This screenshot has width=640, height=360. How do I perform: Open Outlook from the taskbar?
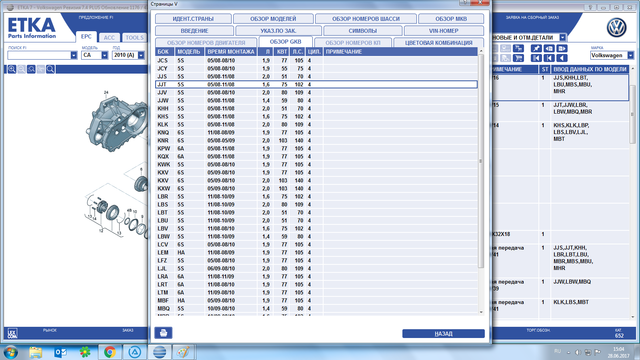60,352
